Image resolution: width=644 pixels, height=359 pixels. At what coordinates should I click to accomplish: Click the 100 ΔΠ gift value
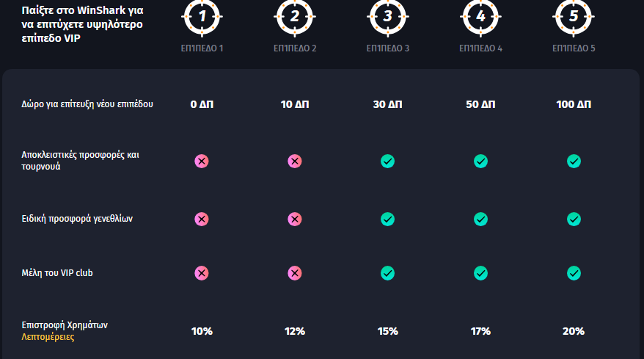(x=574, y=104)
